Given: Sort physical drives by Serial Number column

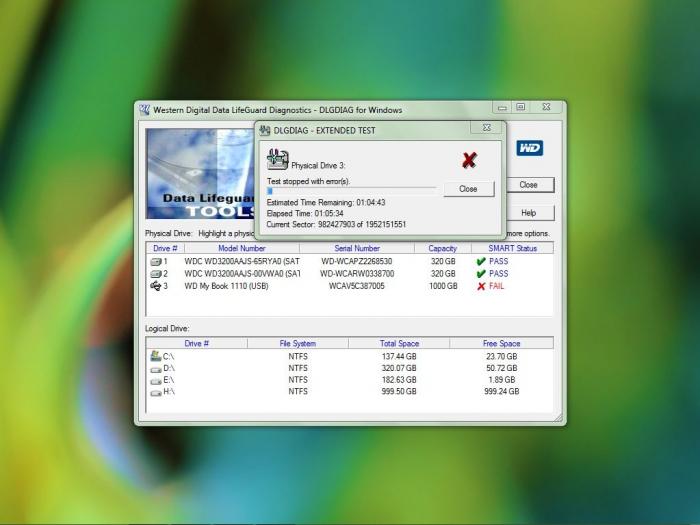Looking at the screenshot, I should pyautogui.click(x=357, y=248).
